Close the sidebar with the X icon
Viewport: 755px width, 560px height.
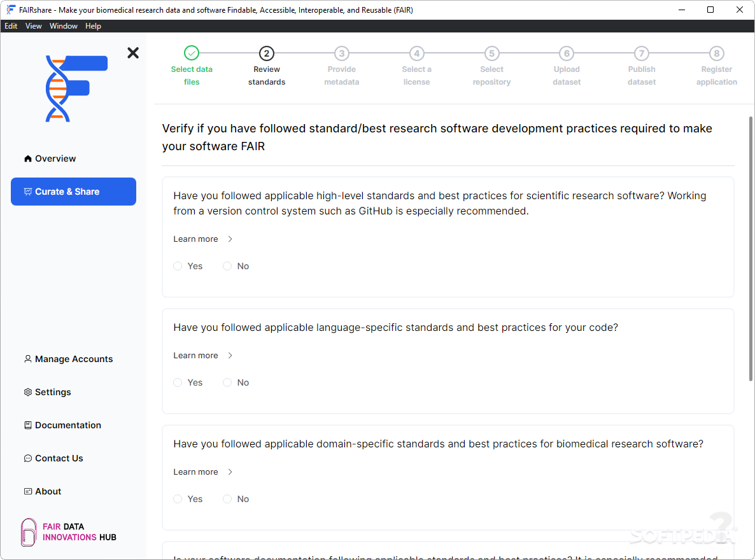click(133, 52)
